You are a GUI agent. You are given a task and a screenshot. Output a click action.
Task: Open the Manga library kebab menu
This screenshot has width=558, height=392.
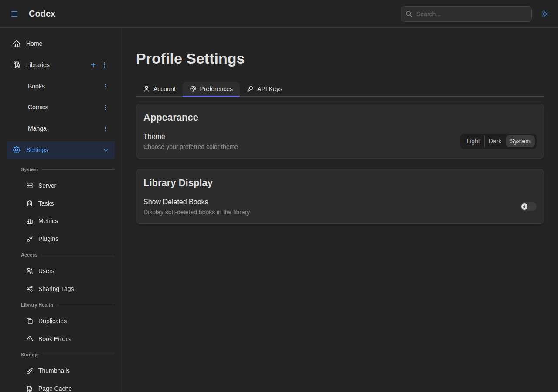105,128
